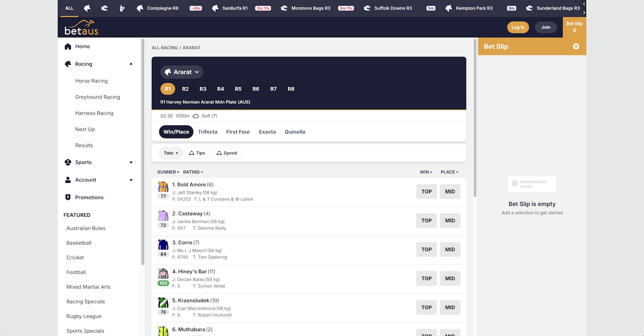Toggle the Bet Slip counter panel
The image size is (644, 336).
click(574, 27)
